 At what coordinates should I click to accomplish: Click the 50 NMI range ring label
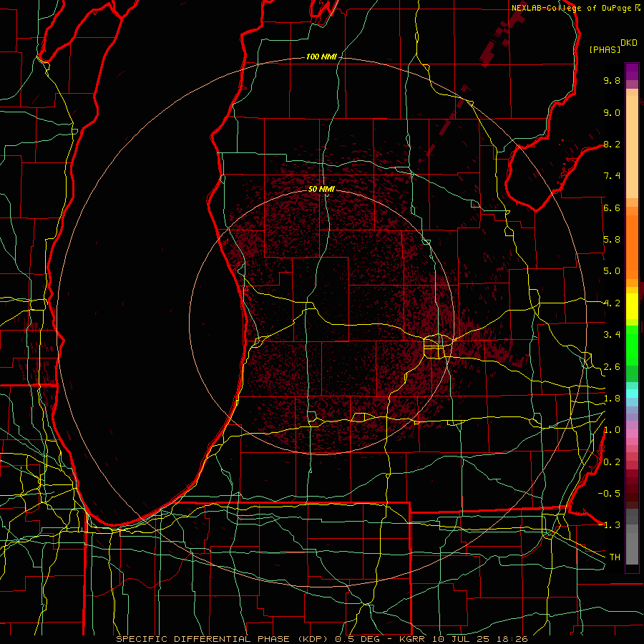tap(321, 189)
